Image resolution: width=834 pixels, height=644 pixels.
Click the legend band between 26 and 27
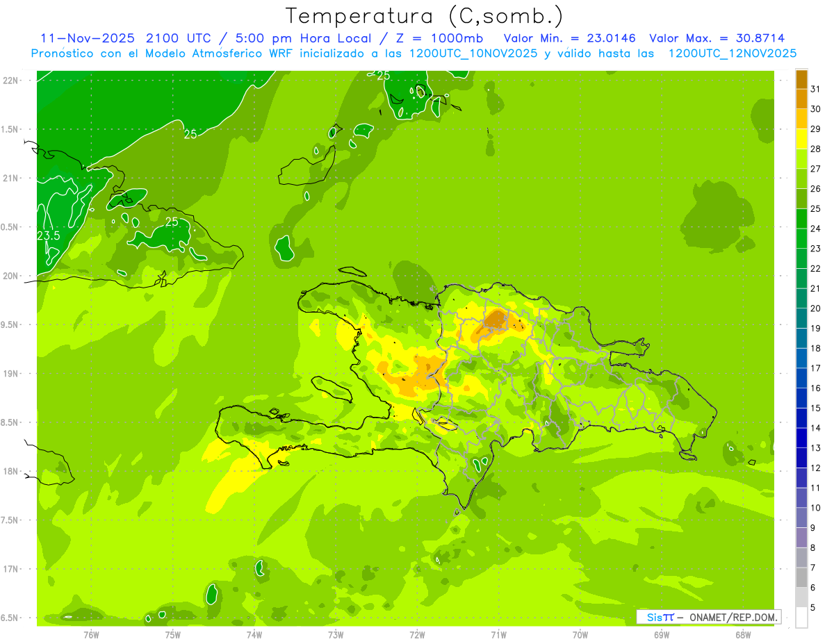[x=801, y=179]
